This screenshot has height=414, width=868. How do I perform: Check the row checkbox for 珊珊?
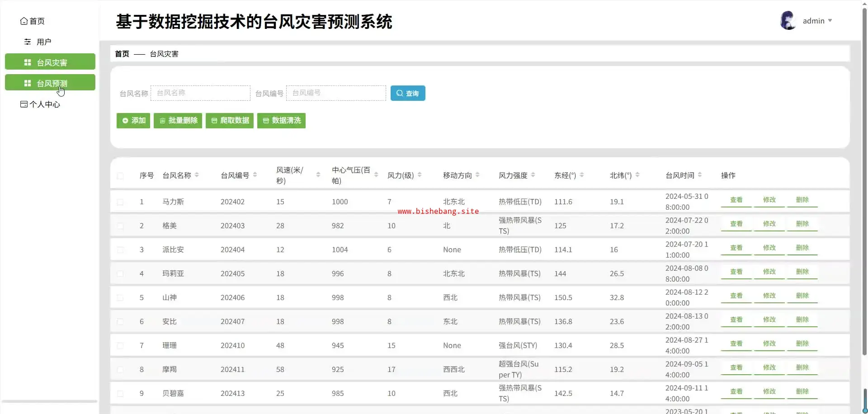pos(120,346)
